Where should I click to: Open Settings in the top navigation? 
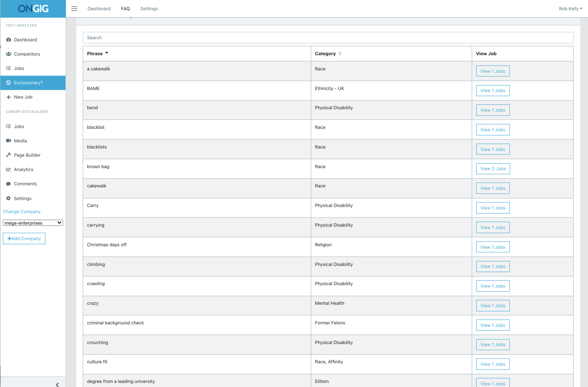pyautogui.click(x=149, y=9)
